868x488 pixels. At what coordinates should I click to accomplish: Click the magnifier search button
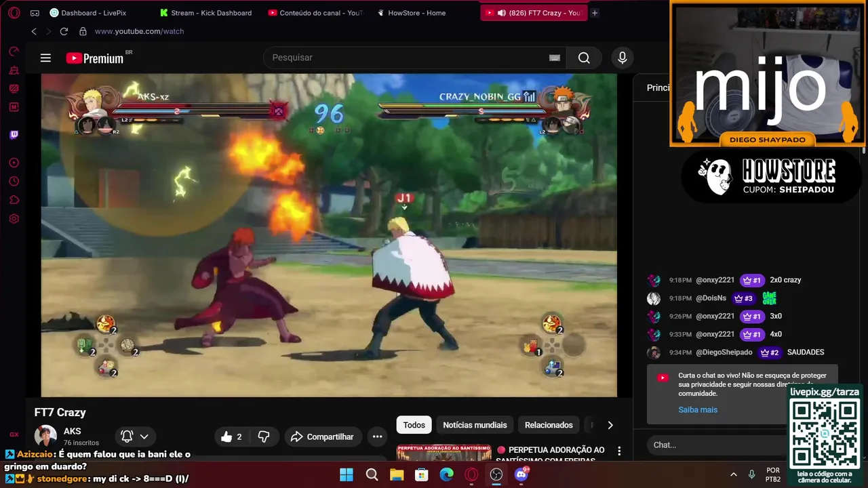[584, 58]
